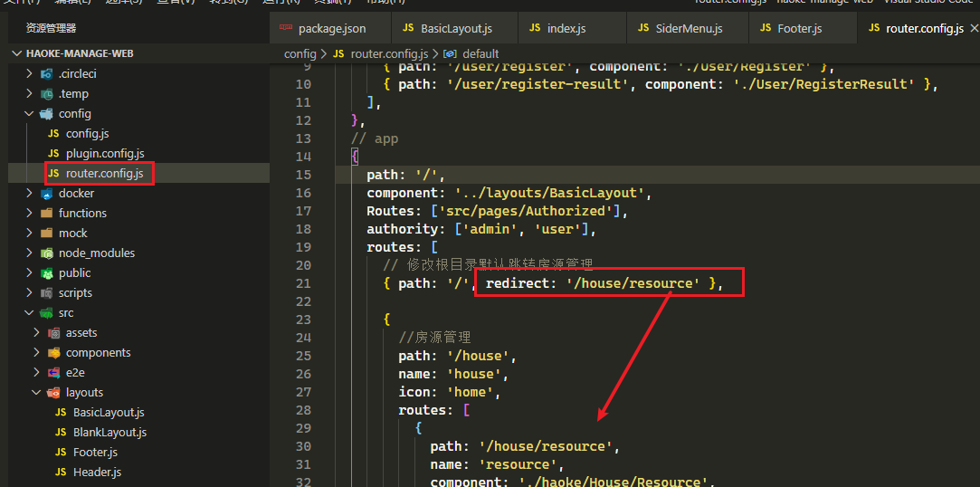Click the public folder icon

click(47, 273)
